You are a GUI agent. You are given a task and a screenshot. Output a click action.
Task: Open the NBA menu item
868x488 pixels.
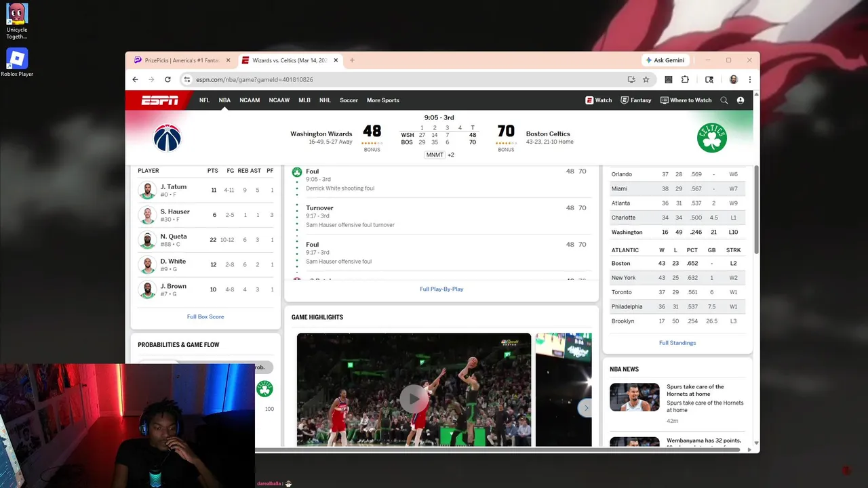224,100
